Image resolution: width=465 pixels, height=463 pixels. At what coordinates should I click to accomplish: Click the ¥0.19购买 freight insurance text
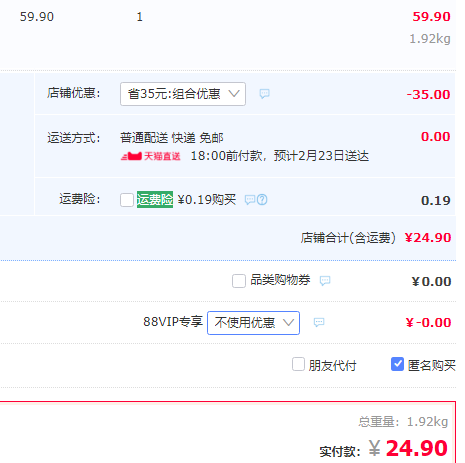[207, 200]
